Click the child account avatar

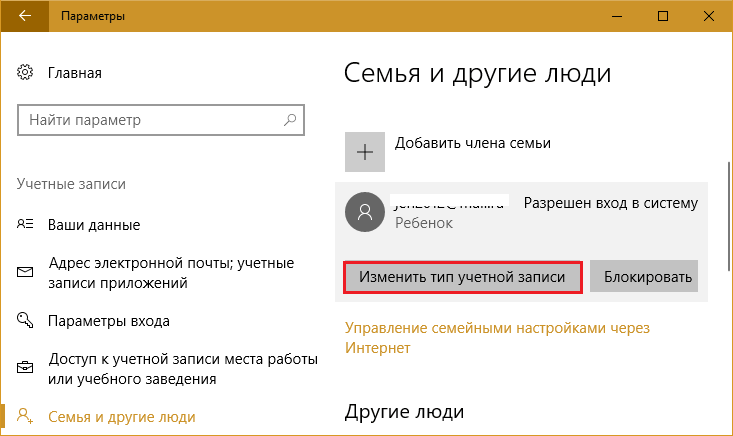click(x=365, y=212)
